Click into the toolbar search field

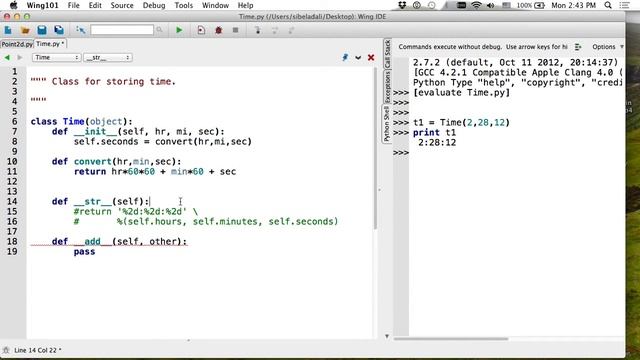[122, 30]
